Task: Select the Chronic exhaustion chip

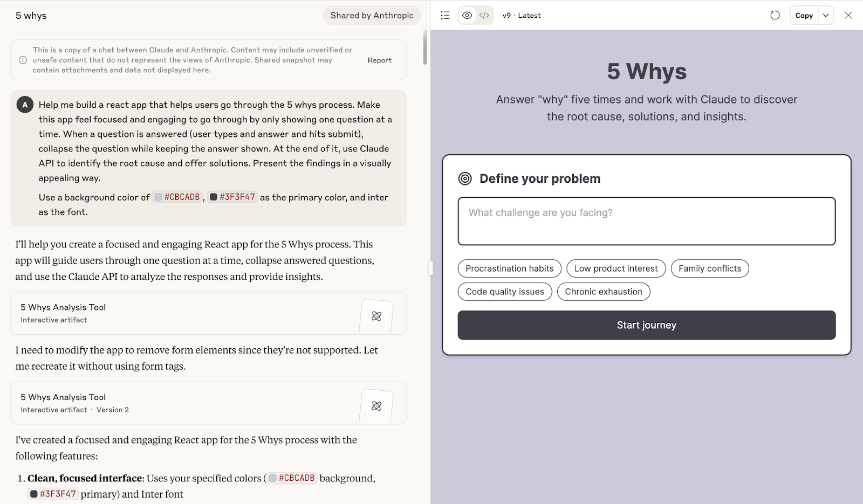Action: click(x=603, y=291)
